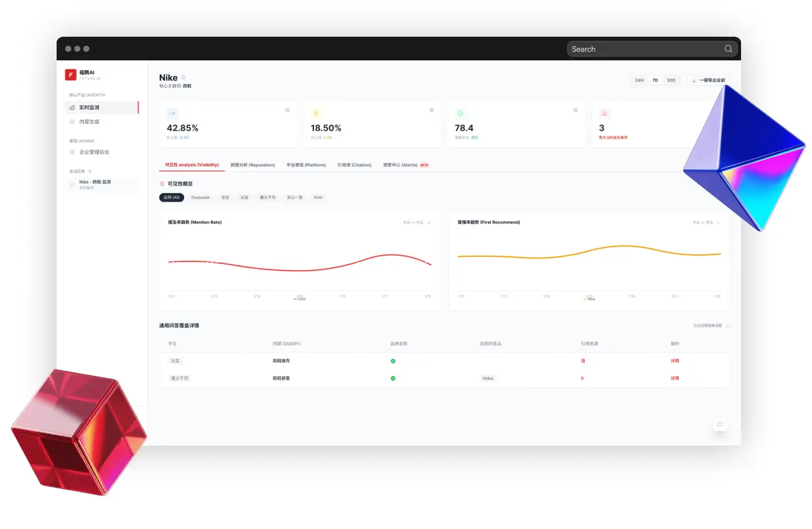This screenshot has width=812, height=529.
Task: Click the info icon next to Nike title
Action: tap(184, 78)
